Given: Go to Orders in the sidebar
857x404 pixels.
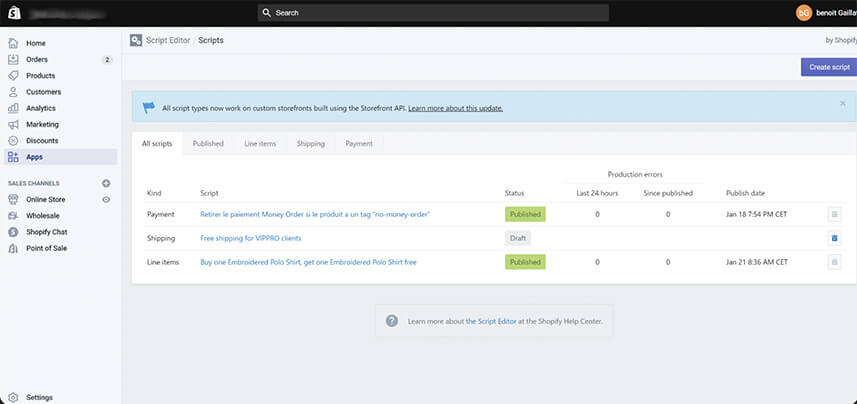Looking at the screenshot, I should pos(37,59).
